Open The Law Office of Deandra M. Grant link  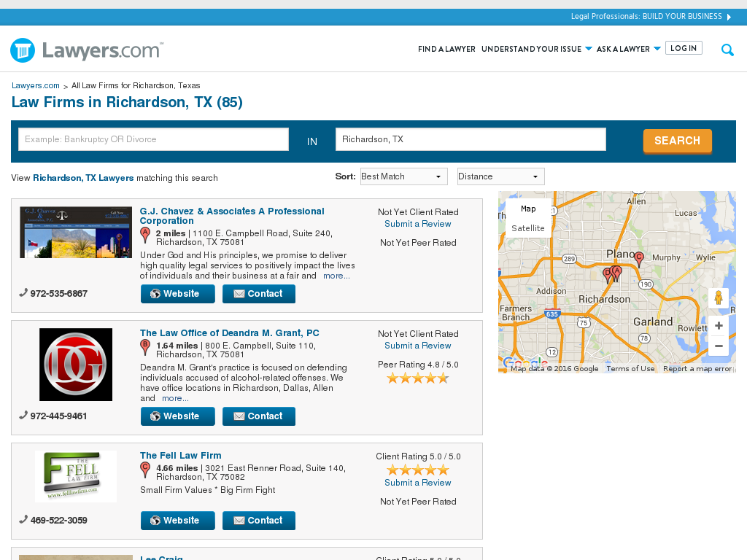(x=230, y=332)
